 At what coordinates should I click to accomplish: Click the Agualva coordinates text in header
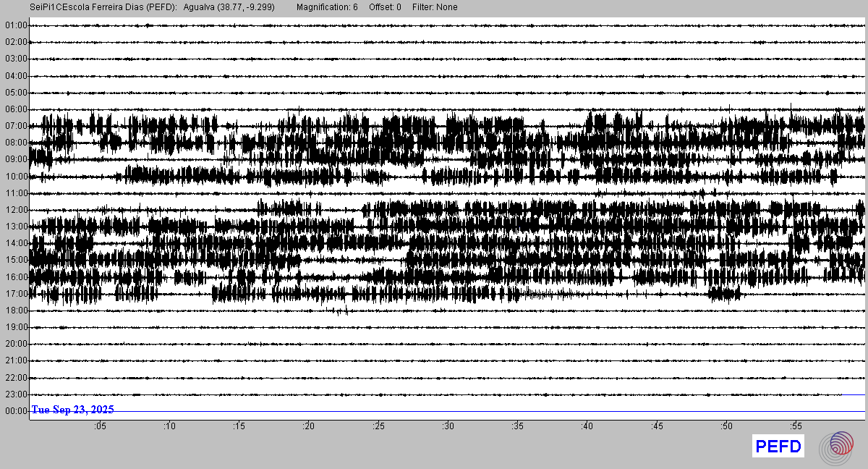coord(229,7)
